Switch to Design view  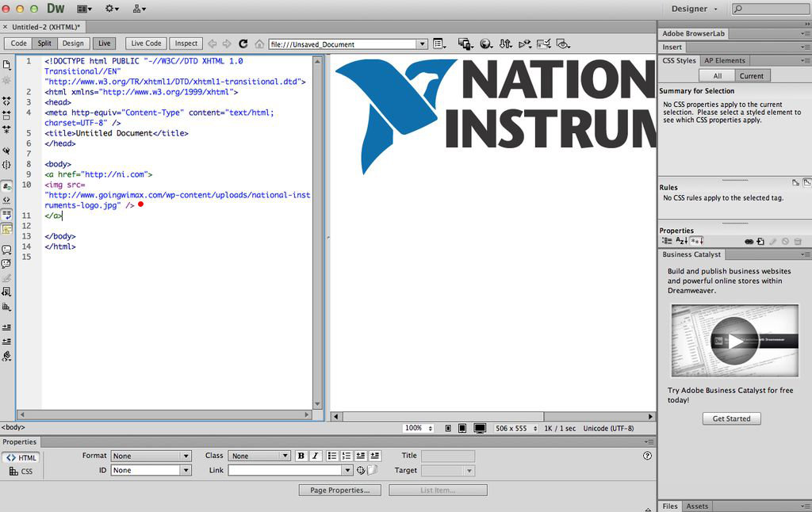pos(73,44)
